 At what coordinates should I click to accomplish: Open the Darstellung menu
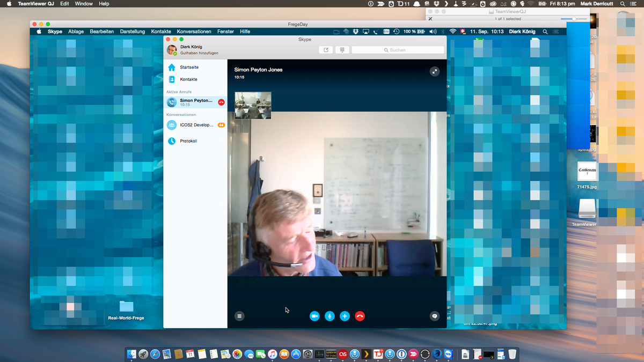click(133, 32)
